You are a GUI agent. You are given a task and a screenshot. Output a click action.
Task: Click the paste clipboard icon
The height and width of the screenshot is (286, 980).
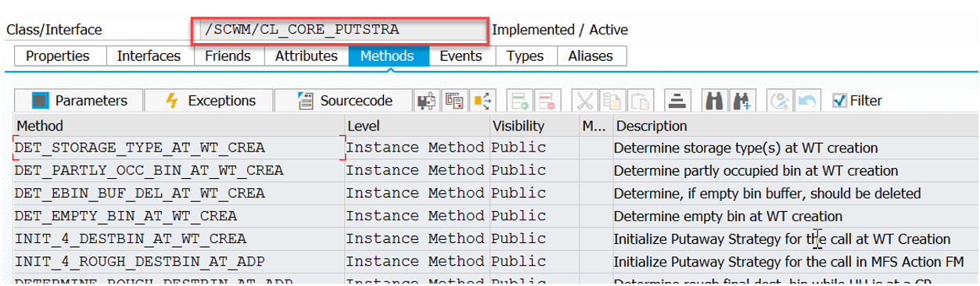click(641, 101)
